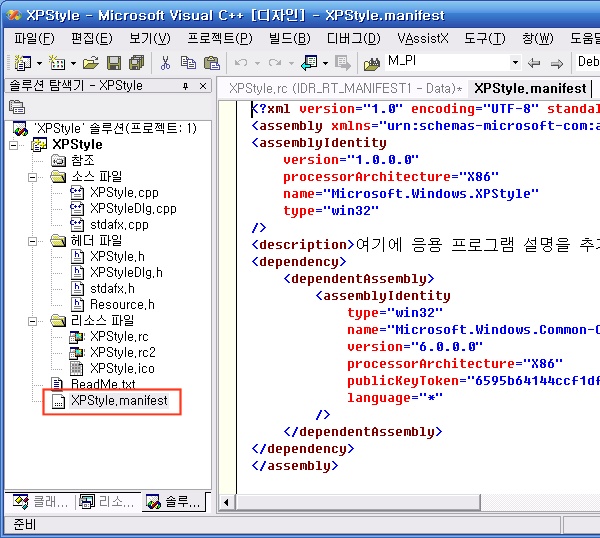Click the Open File folder icon
This screenshot has height=538, width=600.
pos(91,63)
